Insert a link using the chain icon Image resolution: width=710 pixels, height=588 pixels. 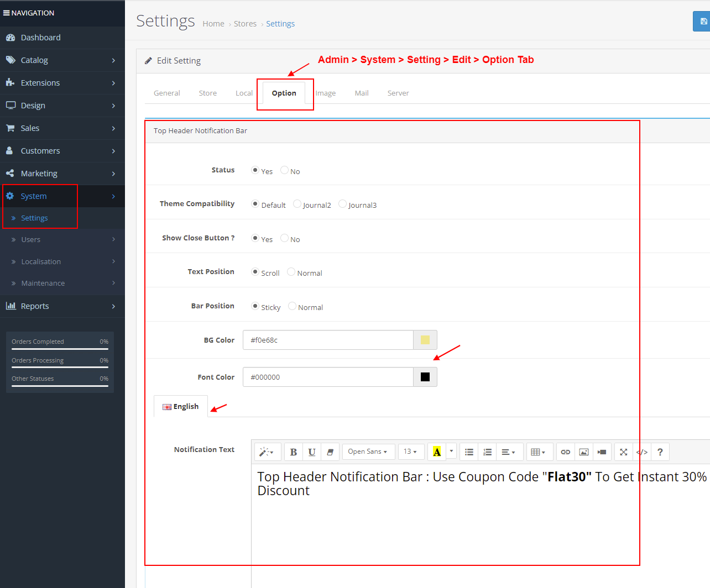pos(565,452)
